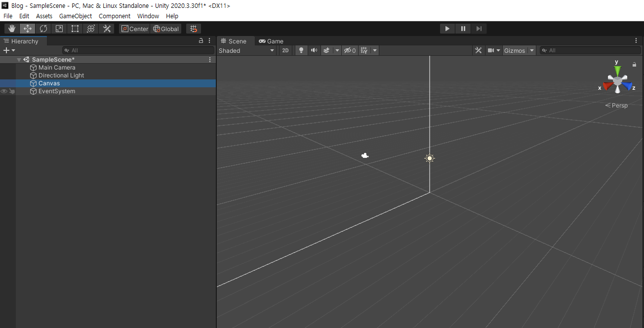Click the Pause button
This screenshot has width=644, height=328.
click(463, 29)
